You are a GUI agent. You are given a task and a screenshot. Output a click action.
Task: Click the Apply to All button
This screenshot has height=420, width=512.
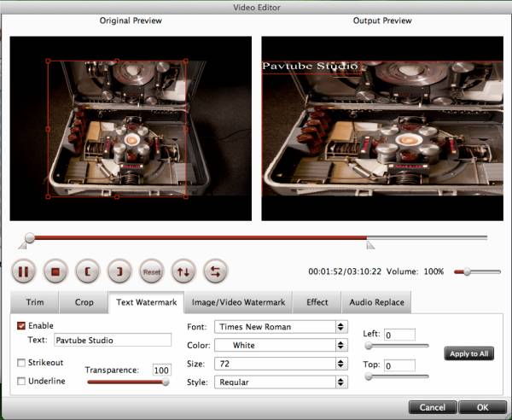[x=468, y=353]
